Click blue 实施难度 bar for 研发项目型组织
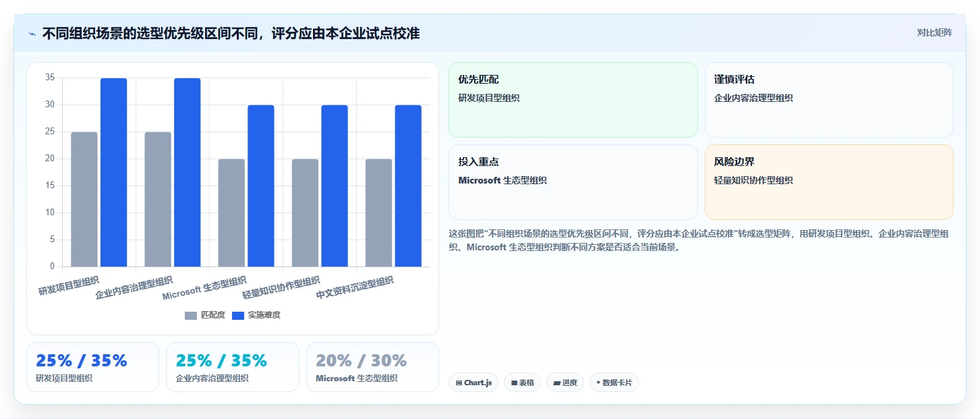The width and height of the screenshot is (980, 419). 114,172
